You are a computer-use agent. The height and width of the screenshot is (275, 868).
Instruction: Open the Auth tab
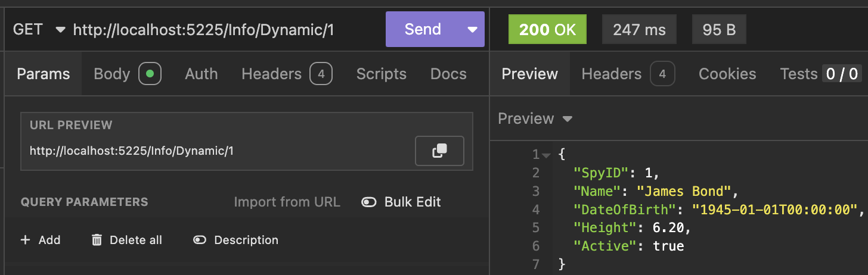pos(201,74)
